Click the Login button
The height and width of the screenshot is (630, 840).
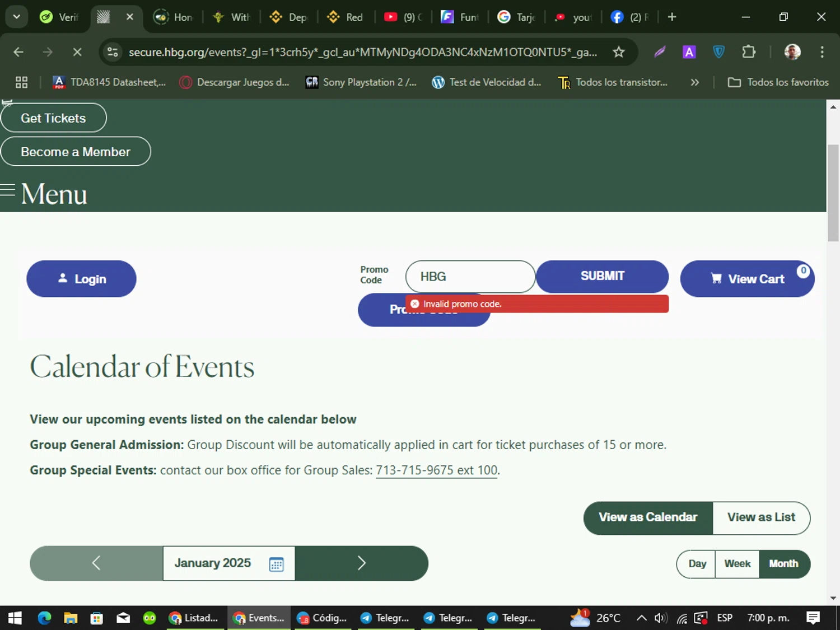click(x=82, y=279)
